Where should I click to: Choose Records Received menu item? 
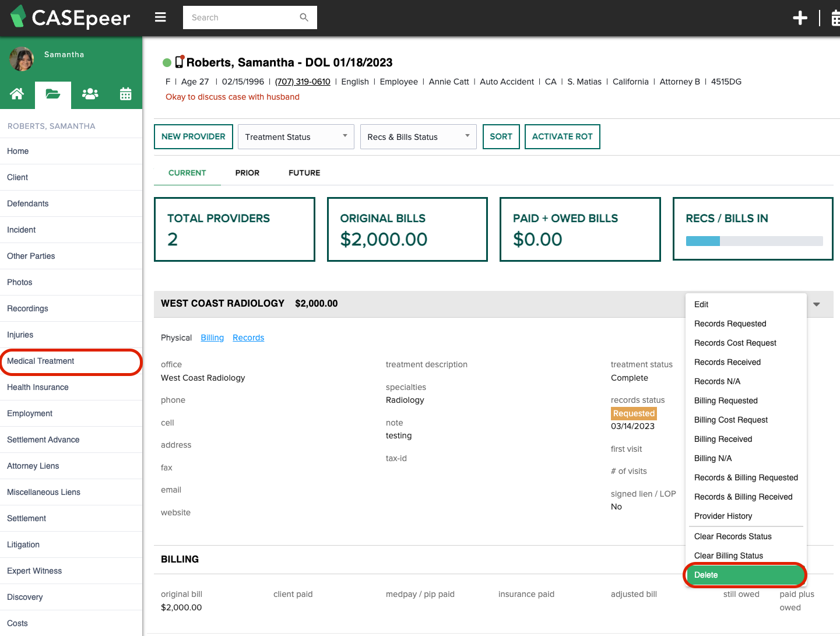point(746,362)
